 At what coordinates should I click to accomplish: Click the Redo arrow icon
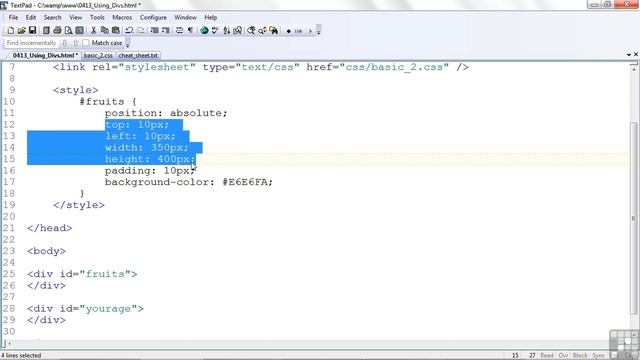pos(141,31)
